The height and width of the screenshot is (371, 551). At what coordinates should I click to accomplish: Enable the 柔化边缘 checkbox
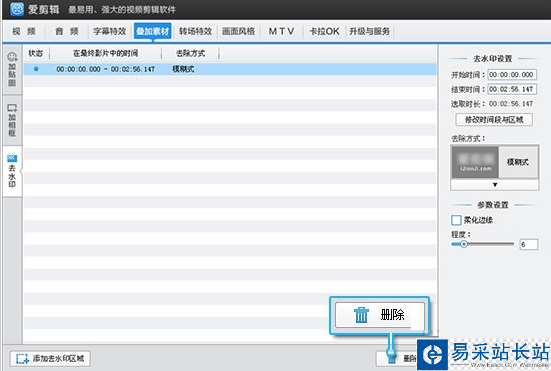click(456, 220)
